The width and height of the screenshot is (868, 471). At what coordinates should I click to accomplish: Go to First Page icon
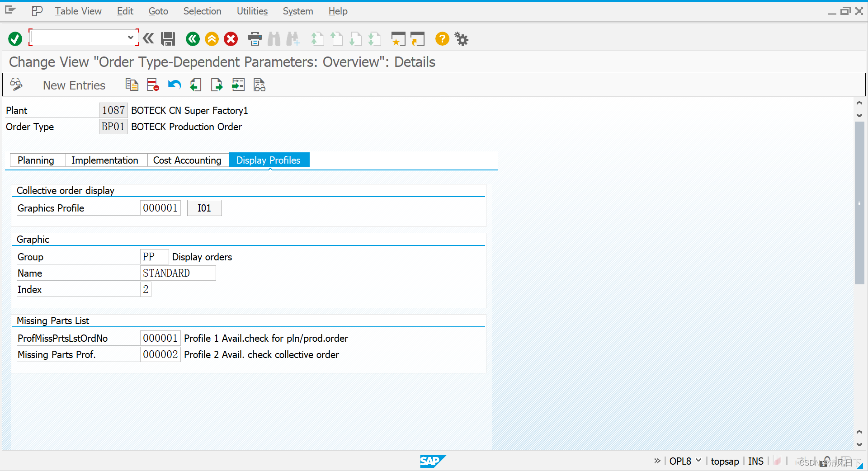click(317, 39)
